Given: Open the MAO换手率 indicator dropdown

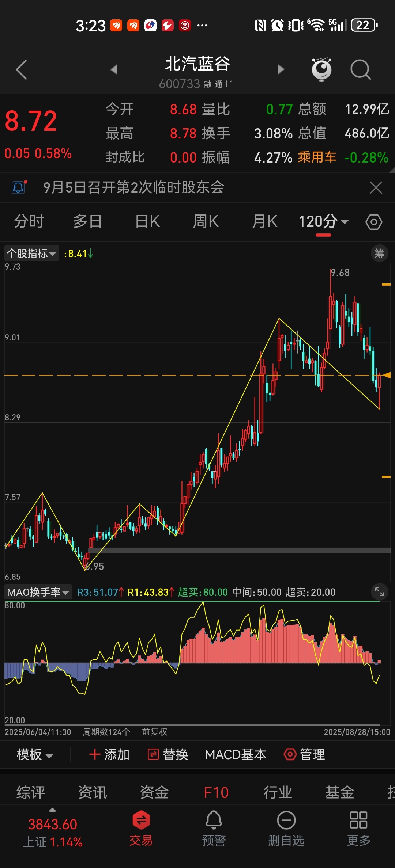Looking at the screenshot, I should click(38, 592).
